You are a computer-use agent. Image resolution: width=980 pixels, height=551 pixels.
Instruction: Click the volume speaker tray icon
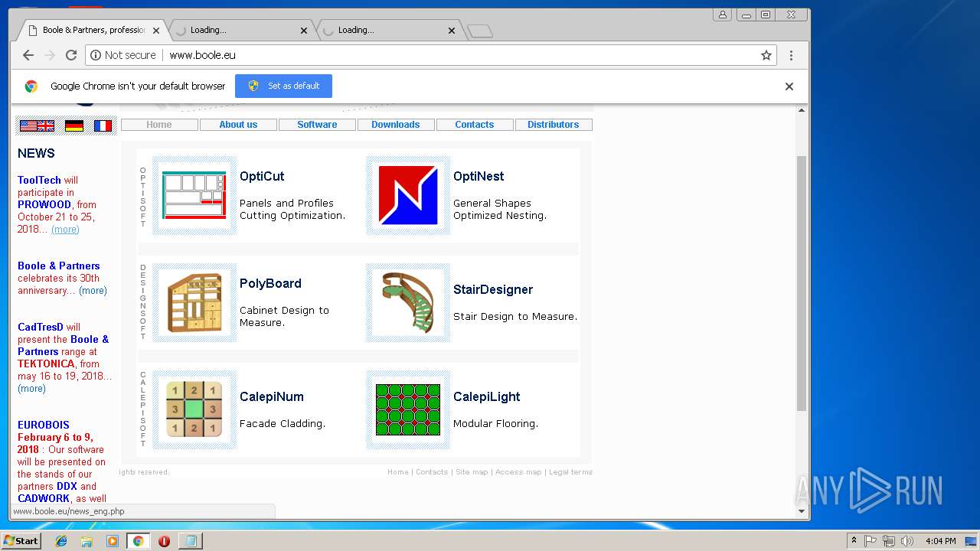907,541
